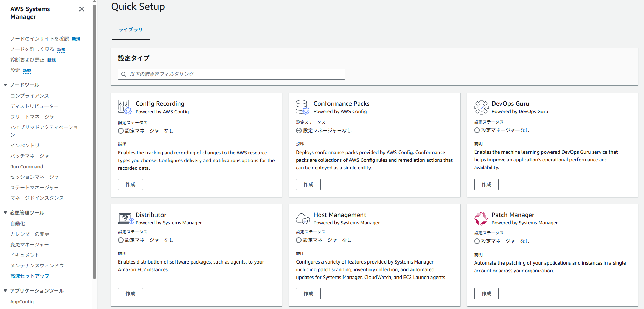
Task: Collapse the 変更管理ツール section
Action: pyautogui.click(x=5, y=213)
